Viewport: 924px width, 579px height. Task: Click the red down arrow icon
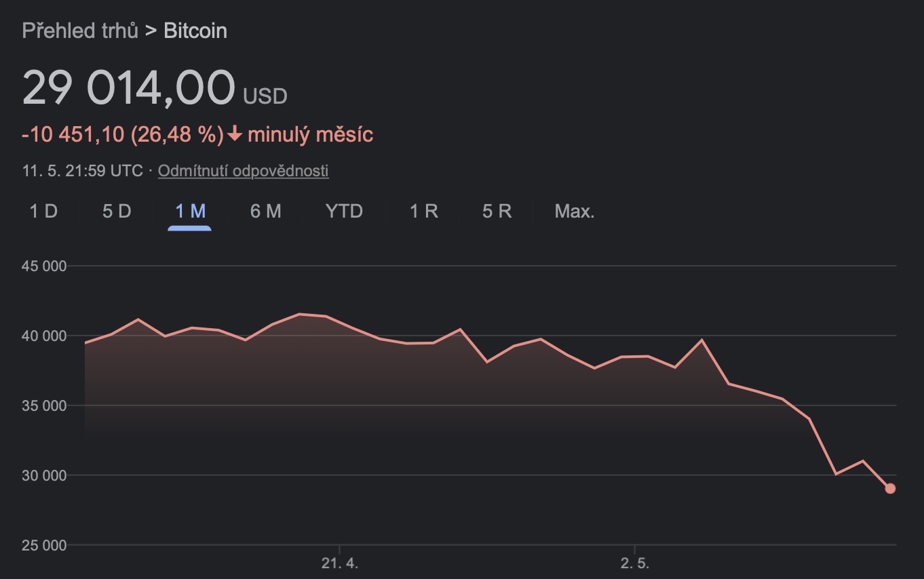pos(235,134)
